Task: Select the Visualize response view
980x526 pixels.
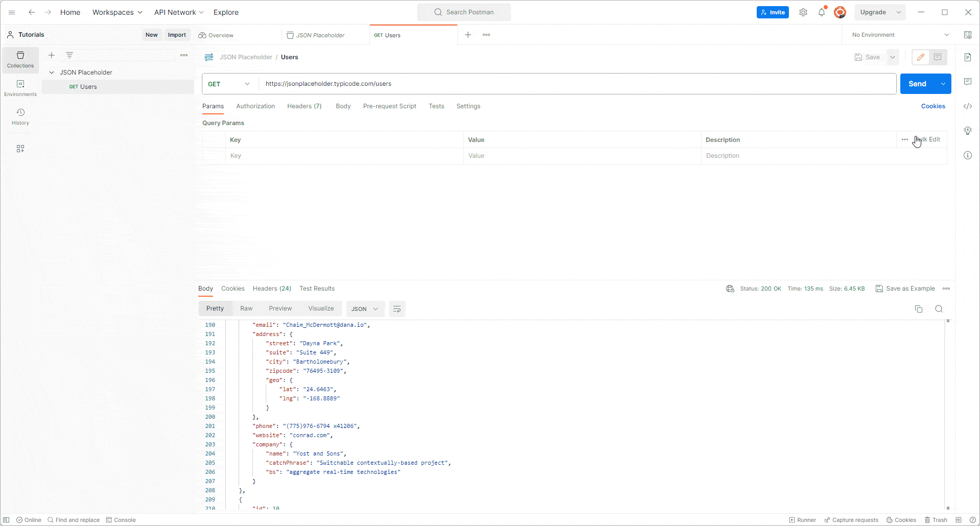Action: coord(321,308)
